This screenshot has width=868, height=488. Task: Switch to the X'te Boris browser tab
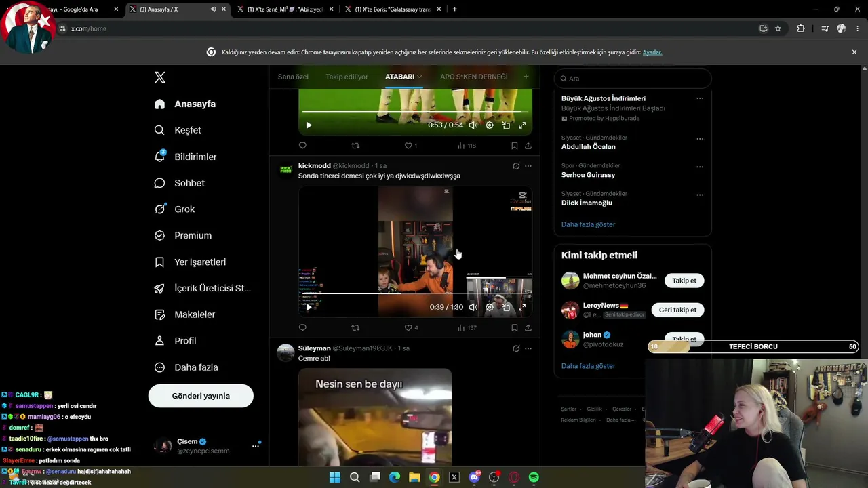pyautogui.click(x=394, y=9)
